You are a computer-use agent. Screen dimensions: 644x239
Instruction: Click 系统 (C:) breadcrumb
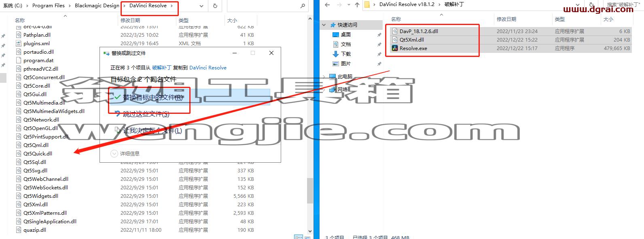[12, 6]
